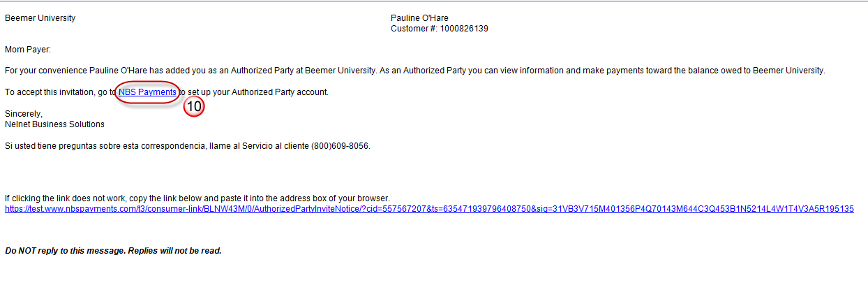This screenshot has height=283, width=868.
Task: Click the "Mom Payer:" greeting
Action: point(28,50)
